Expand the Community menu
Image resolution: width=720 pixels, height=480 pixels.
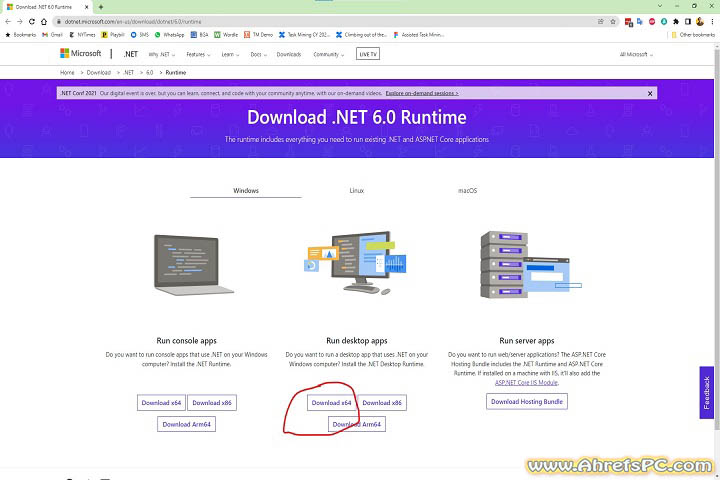[x=329, y=54]
